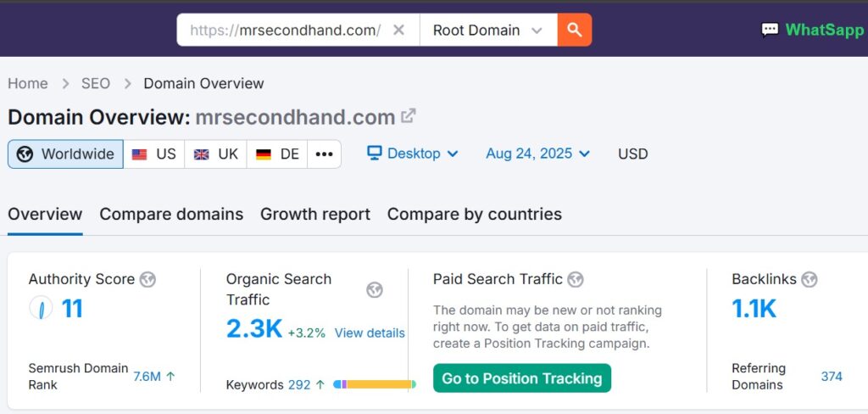Image resolution: width=868 pixels, height=414 pixels.
Task: Go to SEO breadcrumb
Action: click(96, 84)
